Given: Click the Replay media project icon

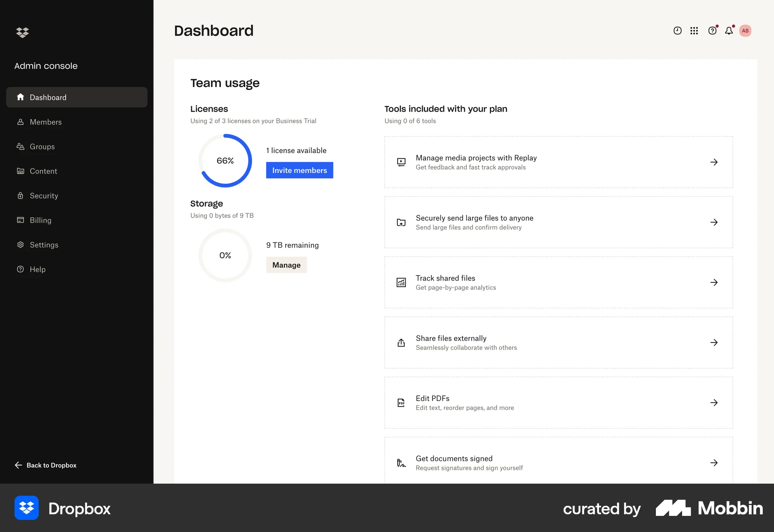Looking at the screenshot, I should pos(401,162).
